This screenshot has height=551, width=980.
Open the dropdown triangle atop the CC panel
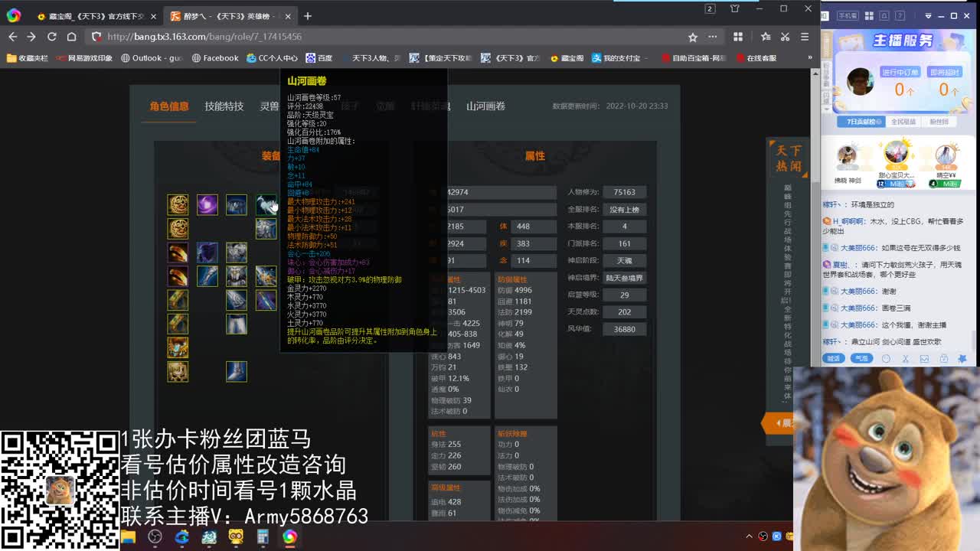(x=929, y=15)
